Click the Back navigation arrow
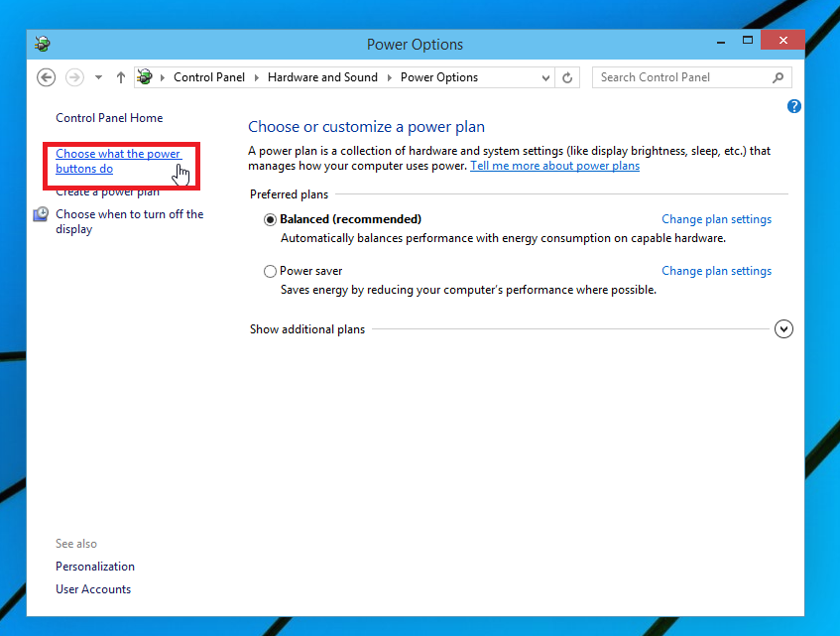The image size is (840, 636). (46, 77)
